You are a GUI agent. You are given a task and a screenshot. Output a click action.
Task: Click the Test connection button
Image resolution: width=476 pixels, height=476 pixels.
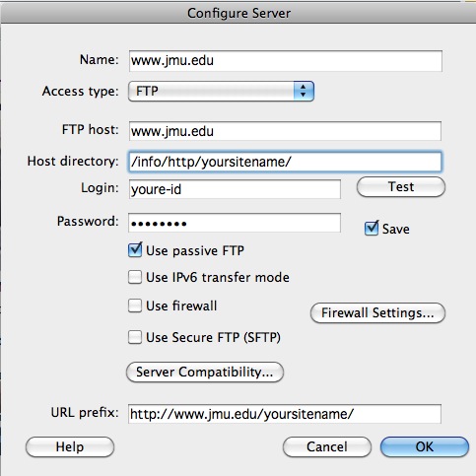pyautogui.click(x=401, y=187)
